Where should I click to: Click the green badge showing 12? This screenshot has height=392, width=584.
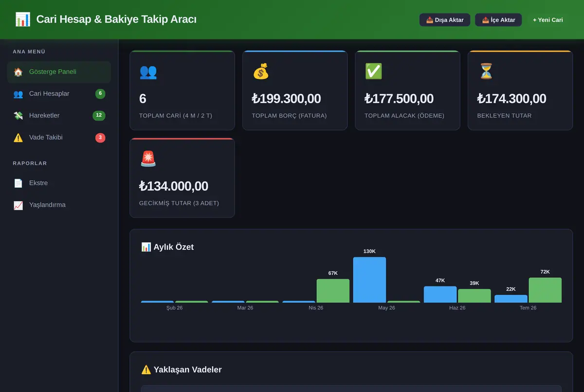(99, 116)
